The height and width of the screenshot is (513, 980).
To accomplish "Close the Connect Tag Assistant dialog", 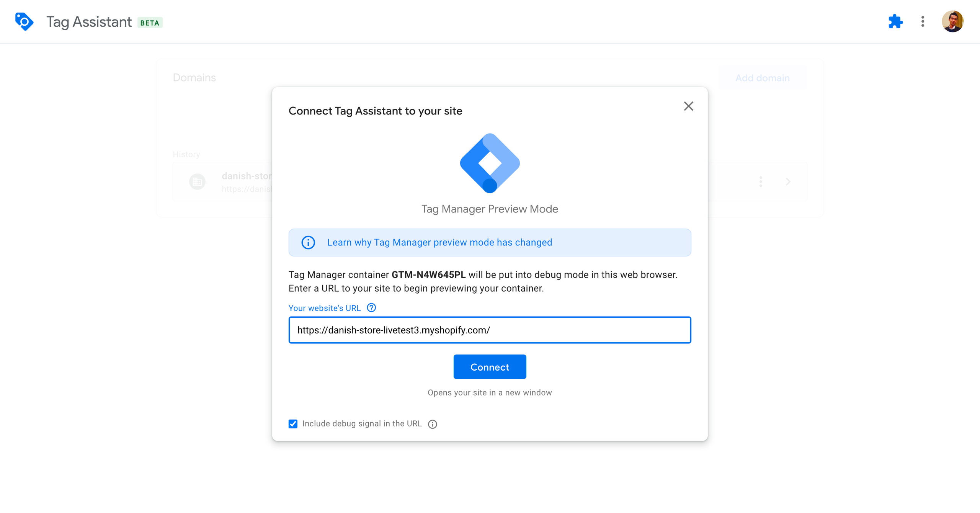I will (688, 106).
